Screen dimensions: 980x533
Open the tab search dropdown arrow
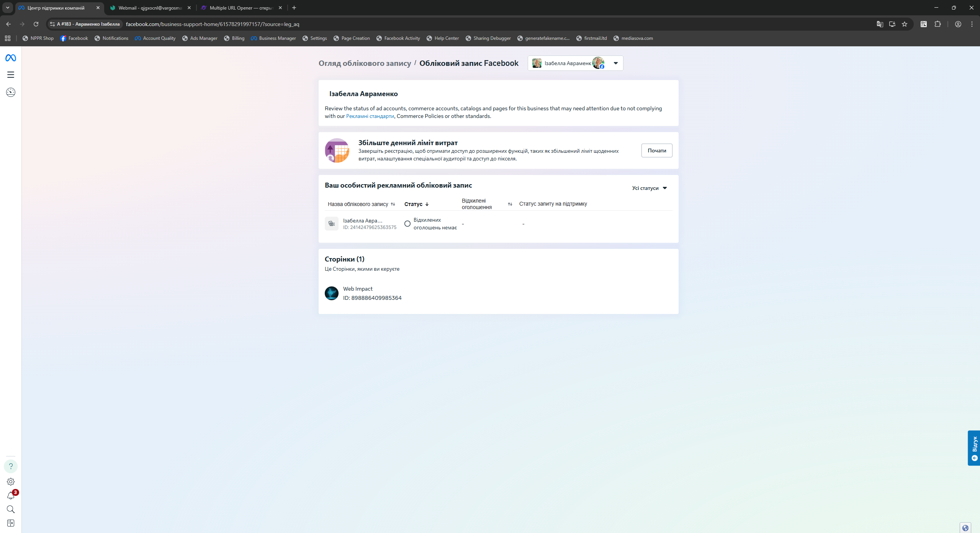[8, 8]
